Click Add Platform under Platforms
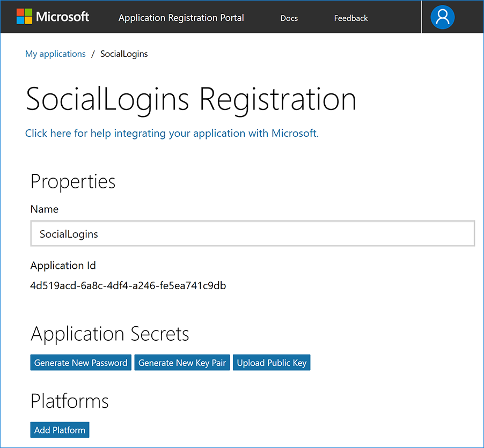Screen dimensions: 484x448 pyautogui.click(x=60, y=429)
